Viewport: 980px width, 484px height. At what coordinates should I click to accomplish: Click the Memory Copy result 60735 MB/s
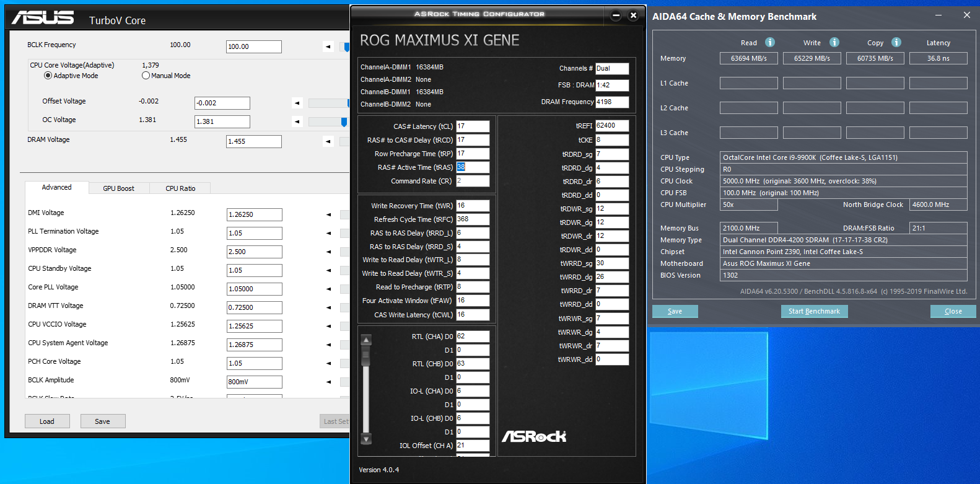(875, 58)
